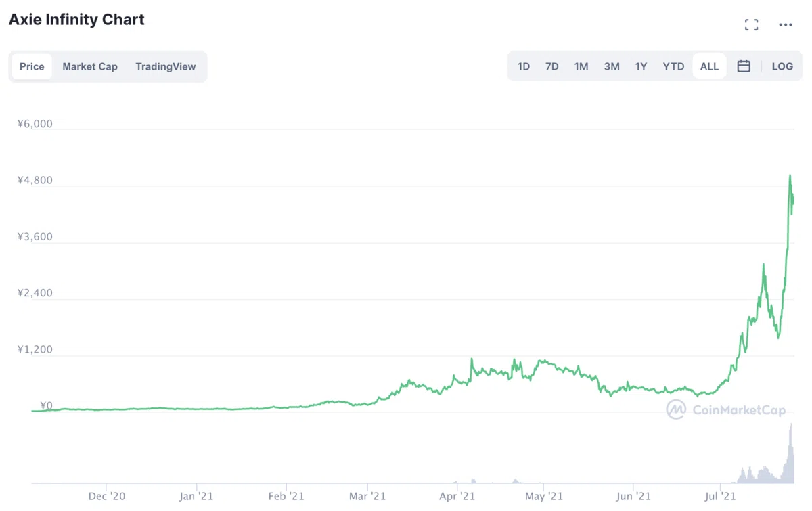
Task: Switch to the Price tab
Action: [x=32, y=66]
